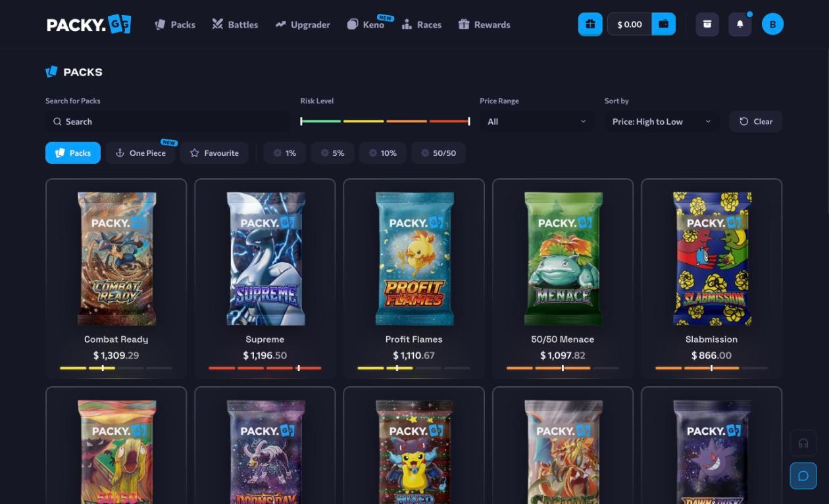Image resolution: width=829 pixels, height=504 pixels.
Task: Click the Supreme price $1,196.50
Action: 265,355
